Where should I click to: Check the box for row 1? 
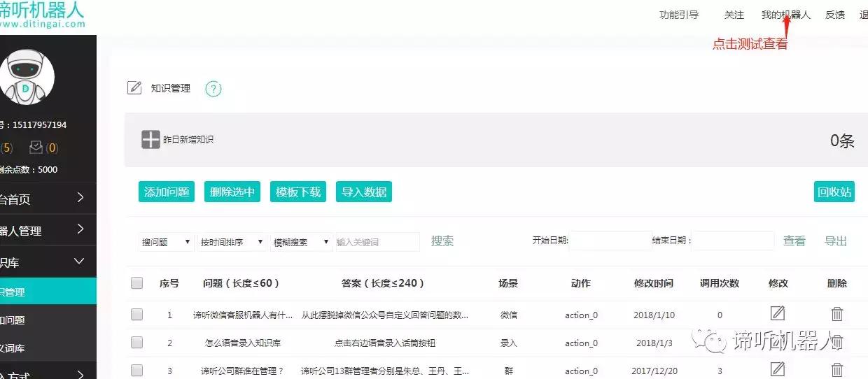pos(136,315)
